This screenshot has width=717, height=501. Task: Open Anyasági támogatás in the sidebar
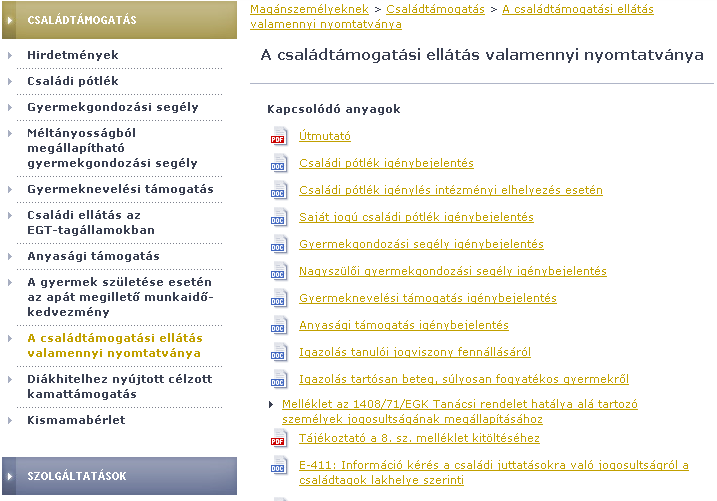click(x=93, y=256)
